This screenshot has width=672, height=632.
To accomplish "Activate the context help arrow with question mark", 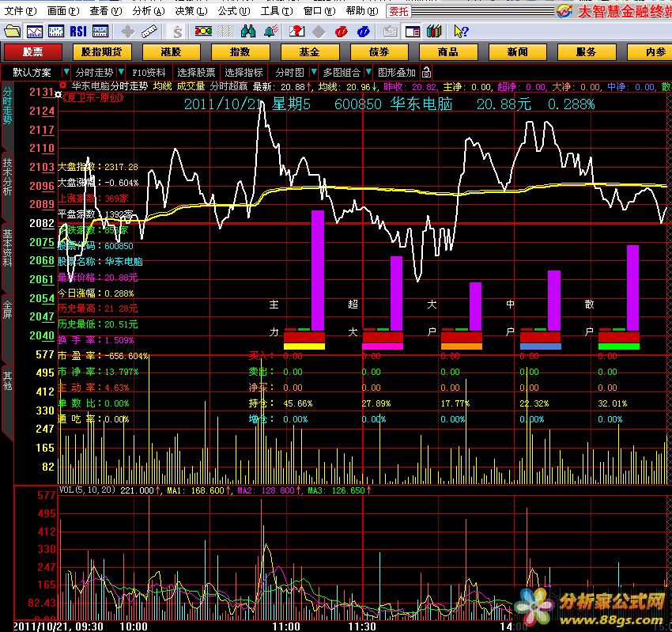I will pyautogui.click(x=461, y=32).
